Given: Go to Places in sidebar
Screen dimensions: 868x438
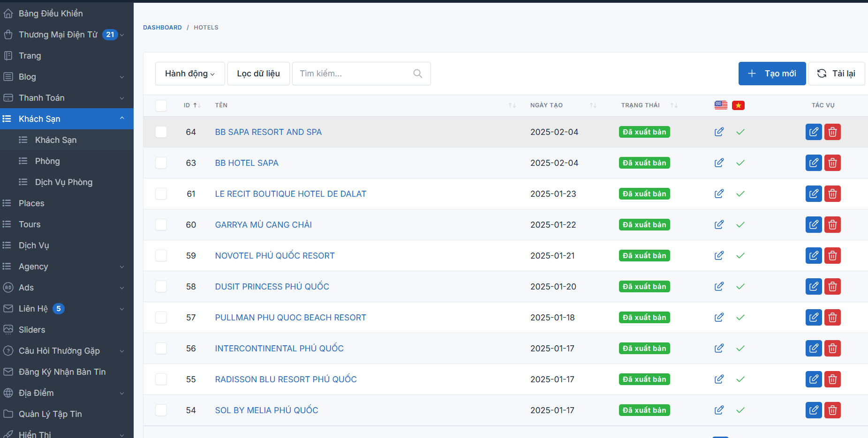Looking at the screenshot, I should pyautogui.click(x=67, y=203).
